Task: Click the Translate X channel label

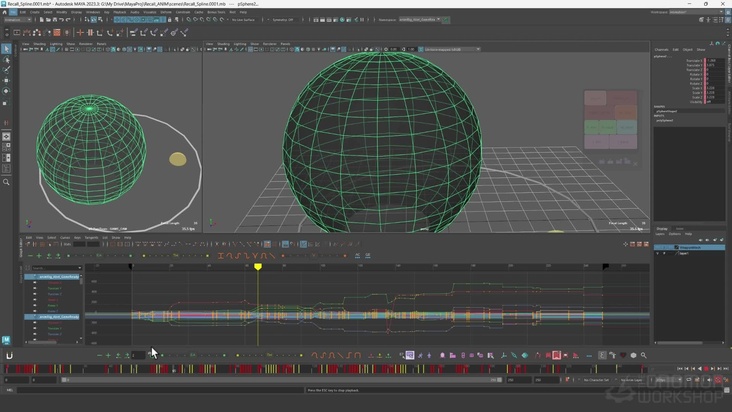Action: pyautogui.click(x=694, y=61)
